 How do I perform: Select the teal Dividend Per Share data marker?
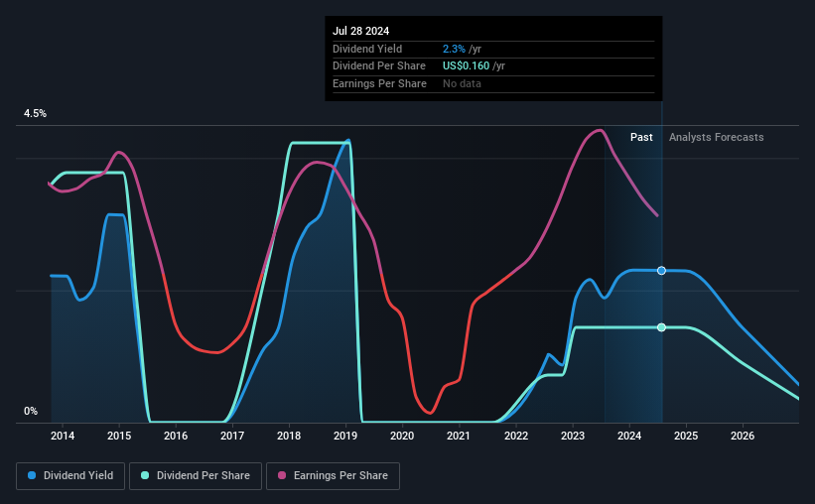pyautogui.click(x=661, y=327)
